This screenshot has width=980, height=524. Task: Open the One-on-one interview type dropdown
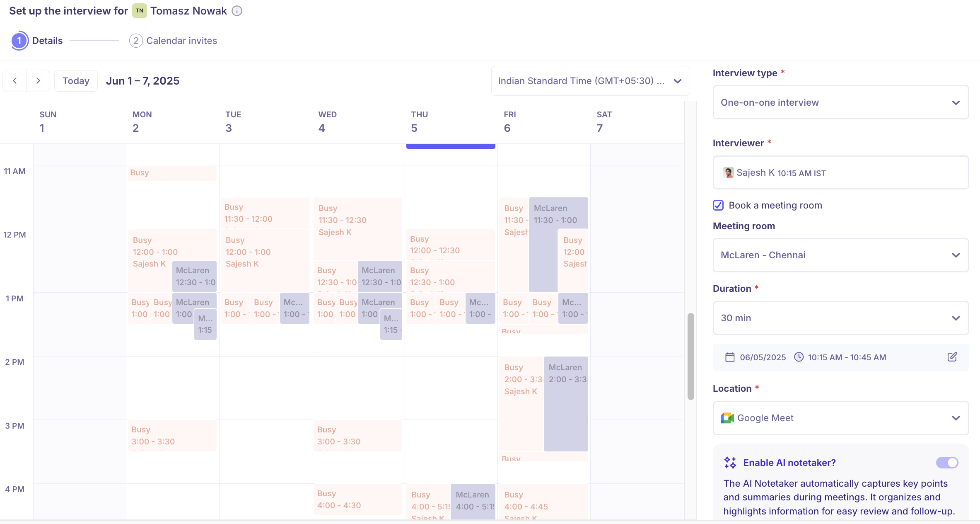click(x=956, y=102)
